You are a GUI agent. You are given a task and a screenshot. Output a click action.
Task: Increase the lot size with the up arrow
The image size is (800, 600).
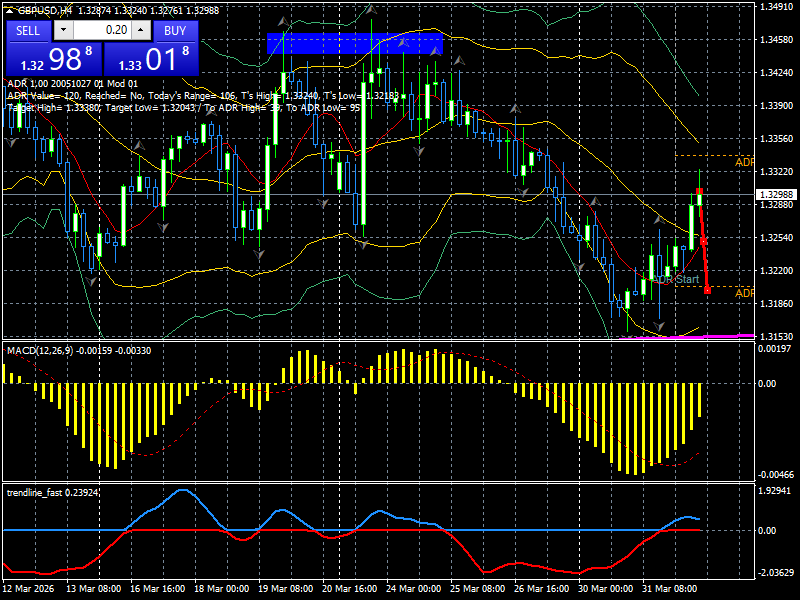tap(140, 30)
